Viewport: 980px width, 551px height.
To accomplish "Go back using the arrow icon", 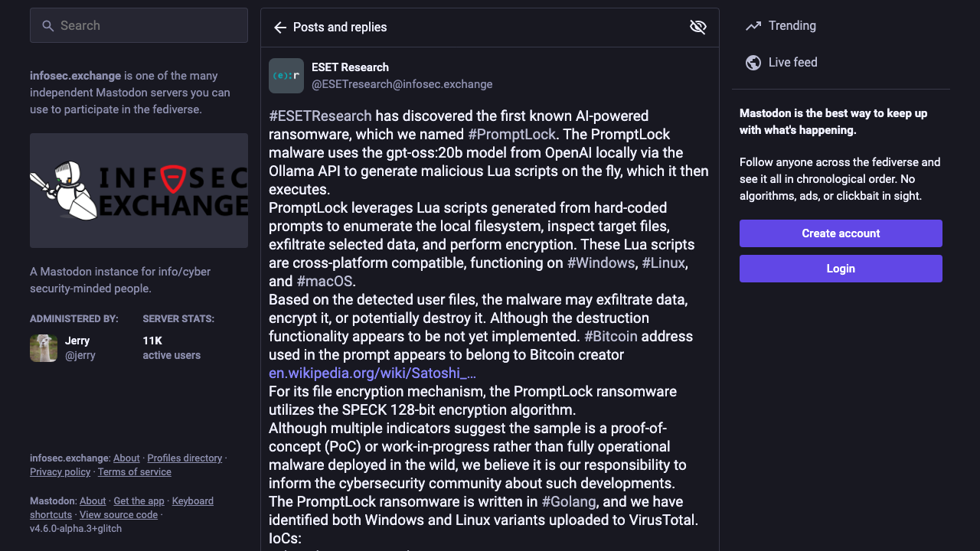I will [280, 28].
